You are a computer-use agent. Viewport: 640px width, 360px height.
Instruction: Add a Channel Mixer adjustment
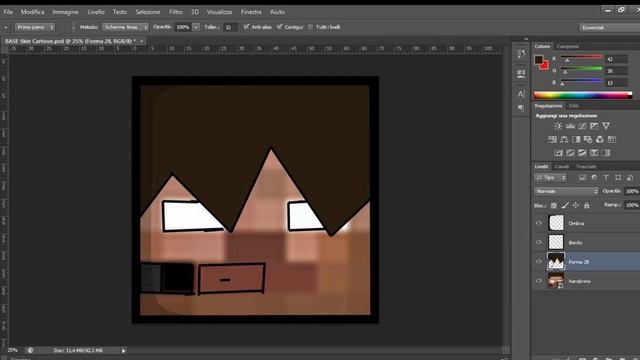click(600, 140)
